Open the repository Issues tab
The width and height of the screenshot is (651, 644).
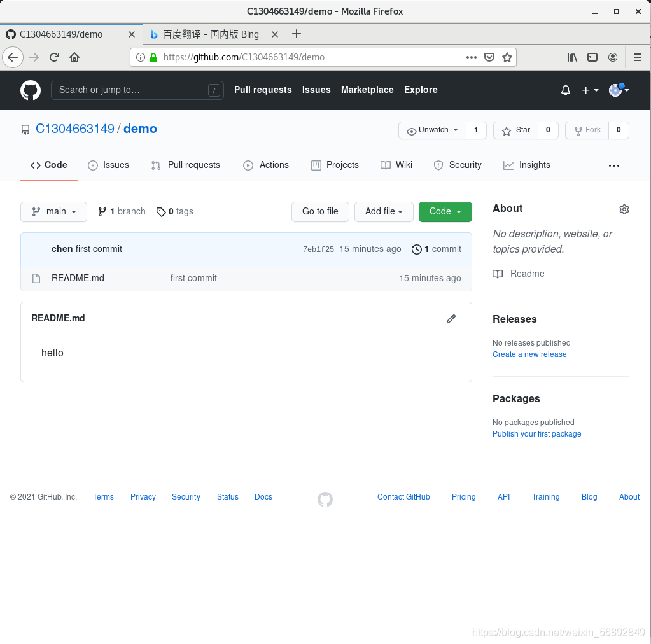tap(108, 165)
